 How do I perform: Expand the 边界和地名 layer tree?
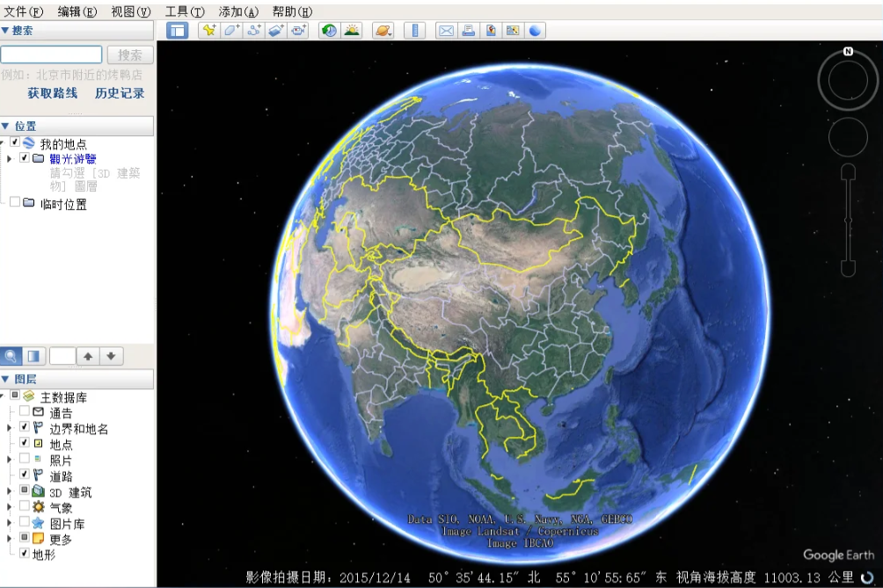coord(10,428)
